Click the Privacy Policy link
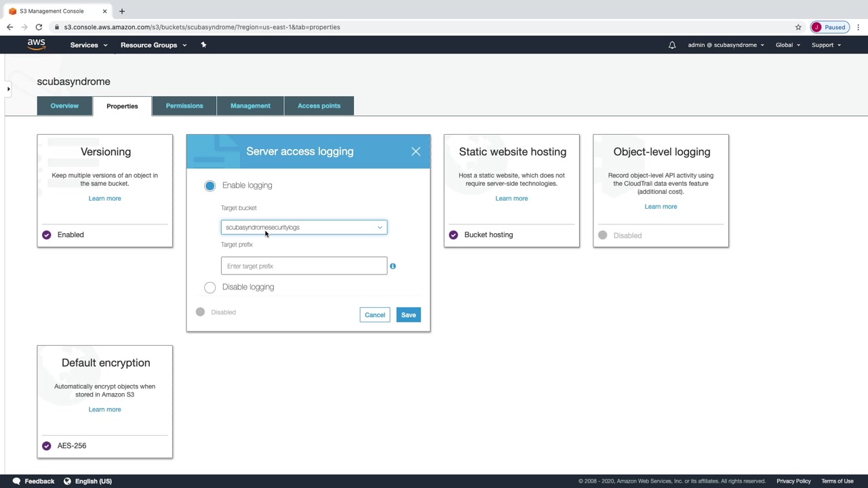The image size is (868, 488). pyautogui.click(x=793, y=481)
